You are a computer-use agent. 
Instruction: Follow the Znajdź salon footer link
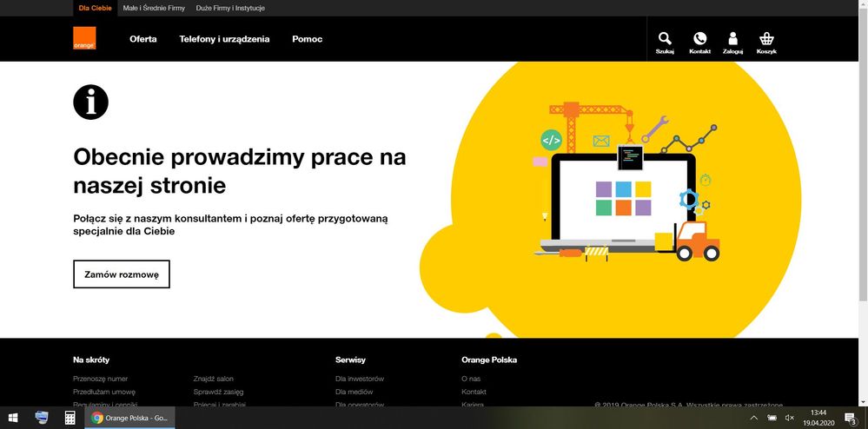point(213,379)
